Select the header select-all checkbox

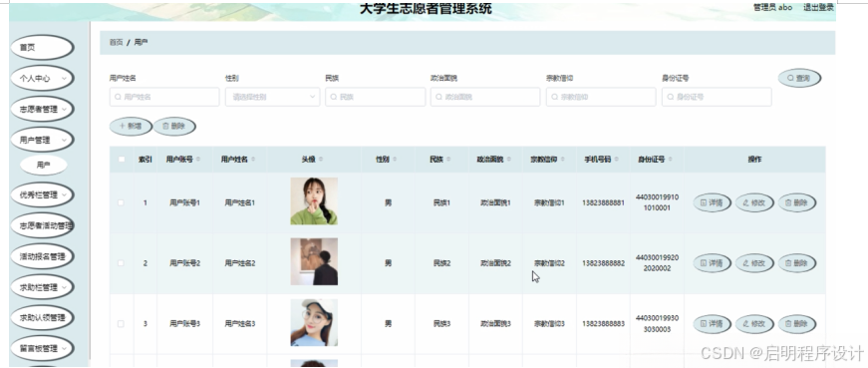(122, 160)
